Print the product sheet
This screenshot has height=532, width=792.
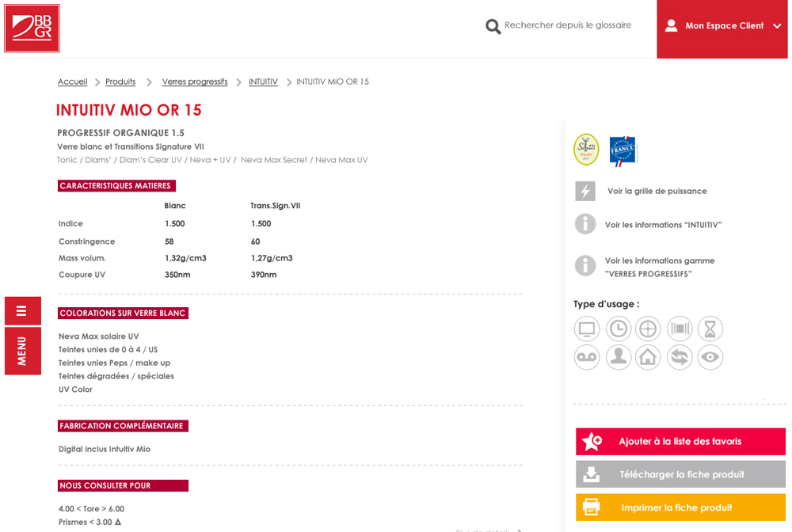coord(680,507)
